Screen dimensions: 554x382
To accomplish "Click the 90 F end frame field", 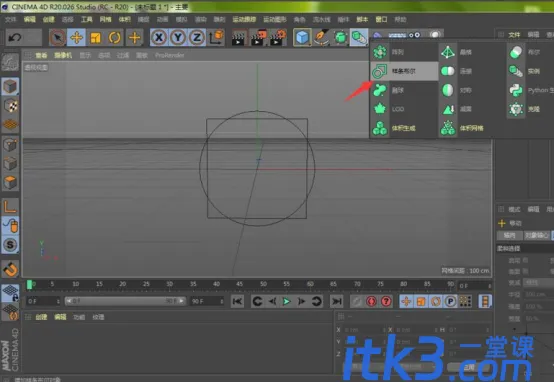I will (x=207, y=301).
